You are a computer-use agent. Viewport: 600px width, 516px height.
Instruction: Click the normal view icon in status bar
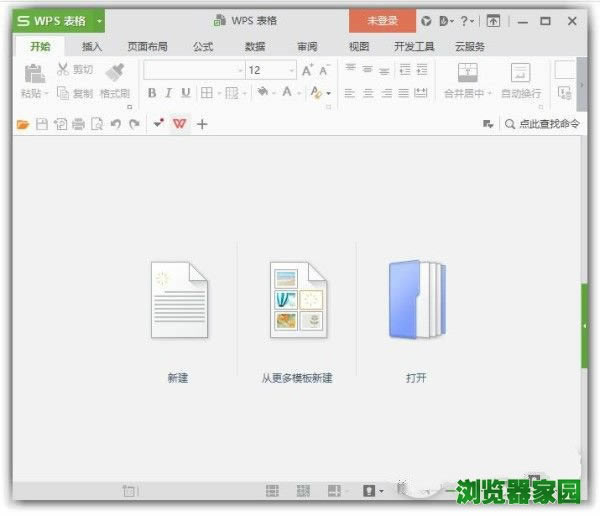(x=272, y=491)
